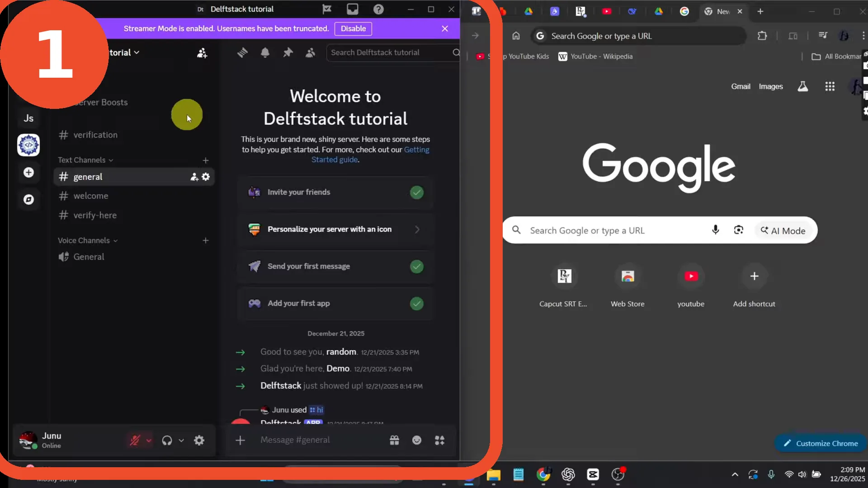Join General voice channel
The width and height of the screenshot is (868, 488).
coord(134,257)
